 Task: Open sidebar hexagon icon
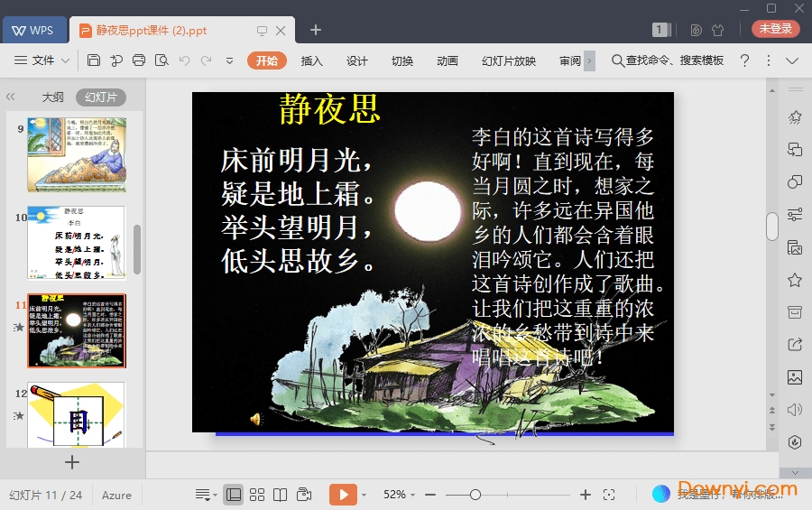pyautogui.click(x=794, y=442)
